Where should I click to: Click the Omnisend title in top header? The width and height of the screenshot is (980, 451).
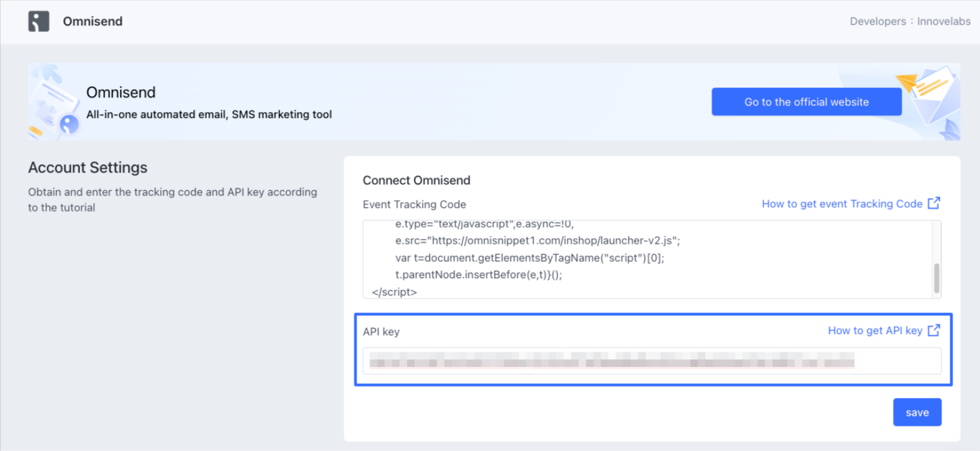click(93, 21)
